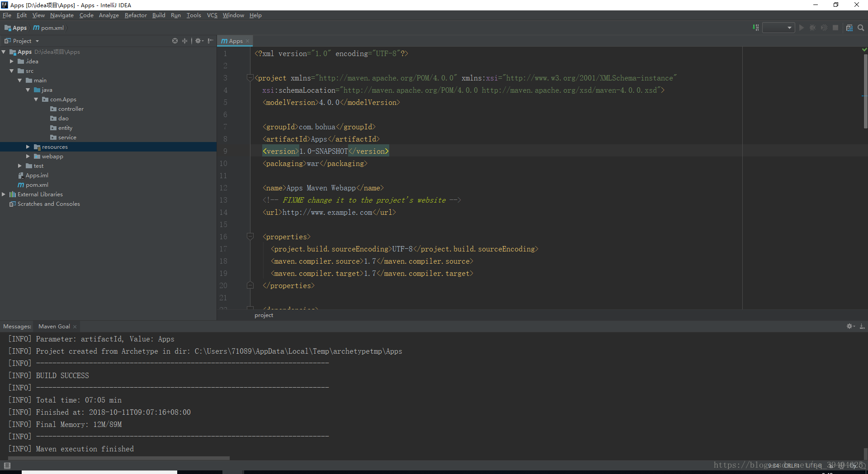Open the Tools menu
The height and width of the screenshot is (474, 868).
click(193, 15)
